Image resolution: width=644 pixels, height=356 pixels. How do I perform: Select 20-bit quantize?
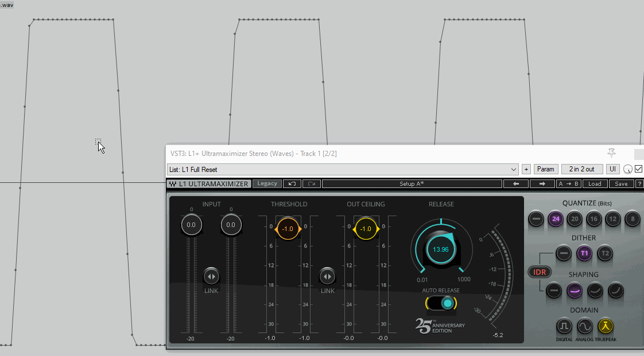(575, 218)
